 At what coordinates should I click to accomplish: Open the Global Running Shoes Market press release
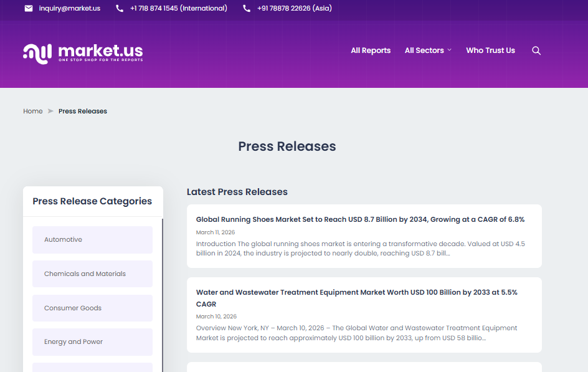pos(360,219)
